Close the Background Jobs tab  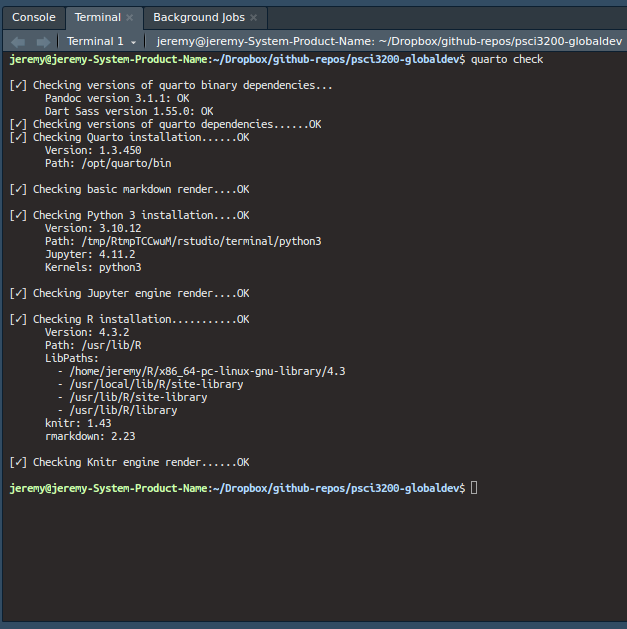pyautogui.click(x=254, y=18)
